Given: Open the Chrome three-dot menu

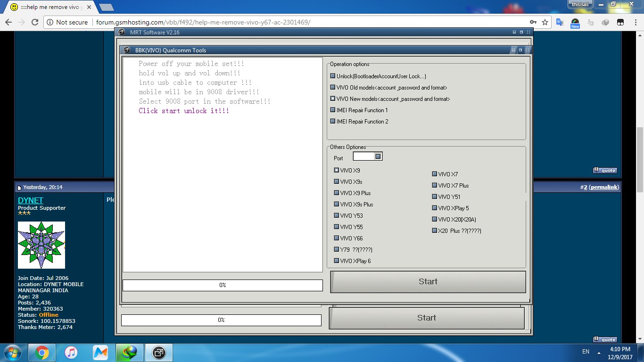Looking at the screenshot, I should point(635,22).
